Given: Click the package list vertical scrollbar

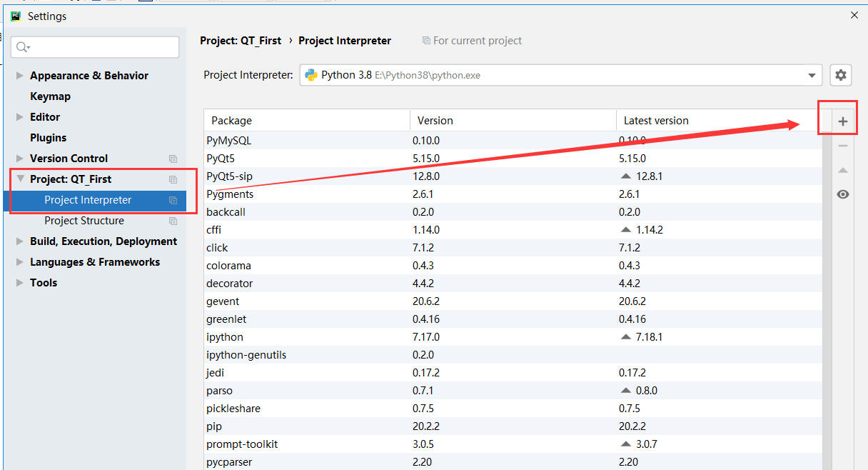Looking at the screenshot, I should 826,300.
